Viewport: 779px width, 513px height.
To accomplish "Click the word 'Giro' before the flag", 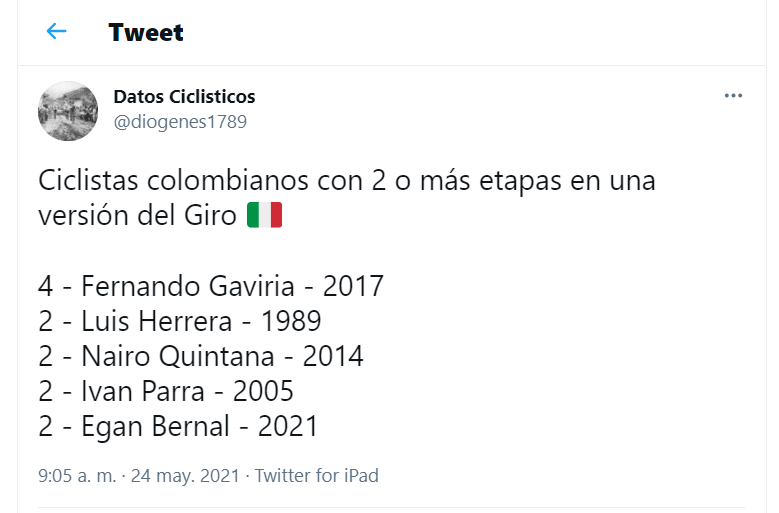I will pyautogui.click(x=210, y=216).
